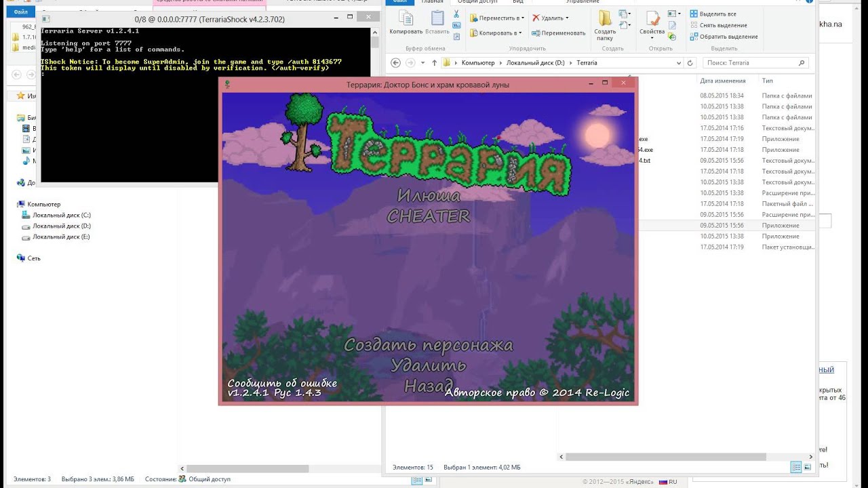868x488 pixels.
Task: Select the Пакетный файл row
Action: pos(726,203)
